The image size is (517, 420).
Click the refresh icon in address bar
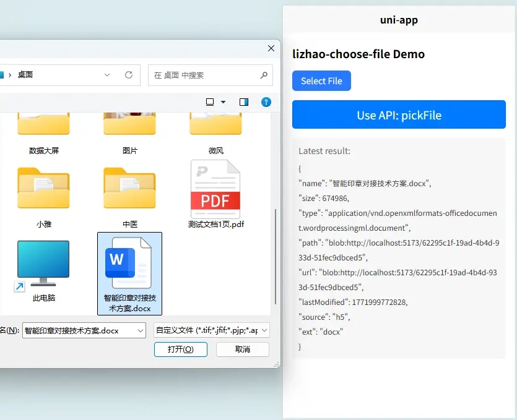click(129, 75)
